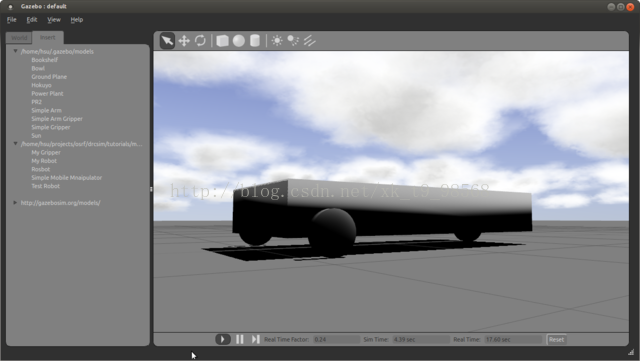Image resolution: width=640 pixels, height=361 pixels.
Task: Select the PR2 robot model
Action: [36, 102]
